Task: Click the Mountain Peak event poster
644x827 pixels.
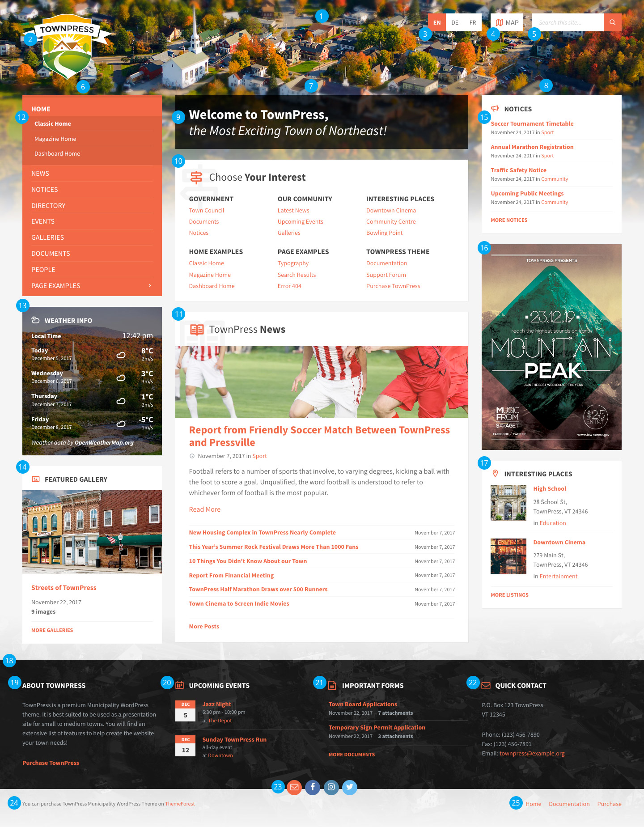Action: 551,347
